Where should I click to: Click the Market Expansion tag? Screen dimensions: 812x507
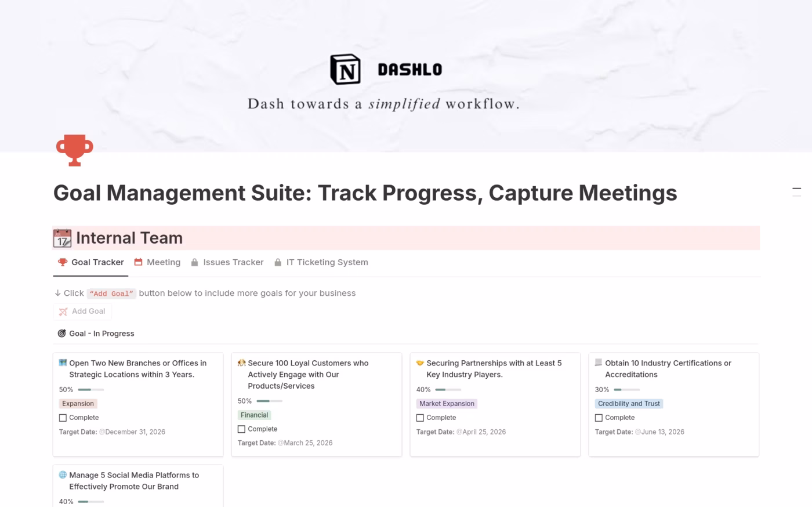(447, 404)
